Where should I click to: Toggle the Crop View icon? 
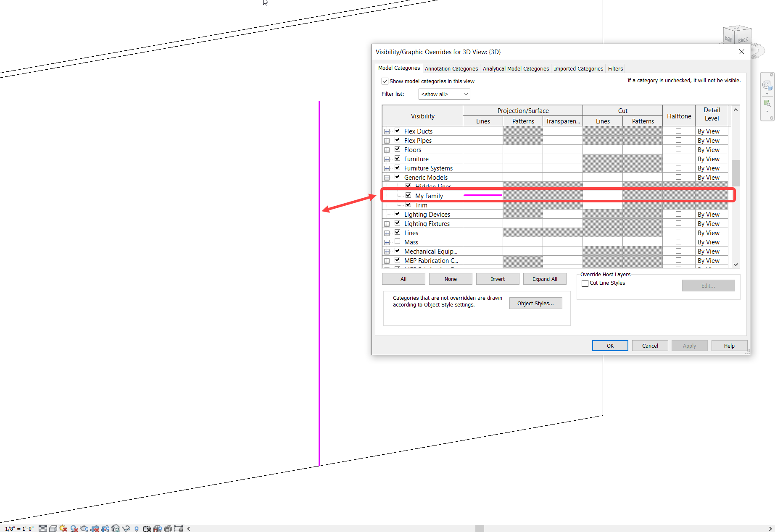[95, 528]
